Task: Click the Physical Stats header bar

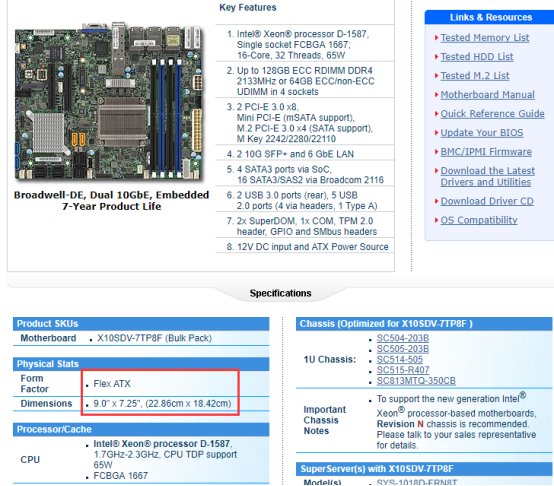Action: 141,364
